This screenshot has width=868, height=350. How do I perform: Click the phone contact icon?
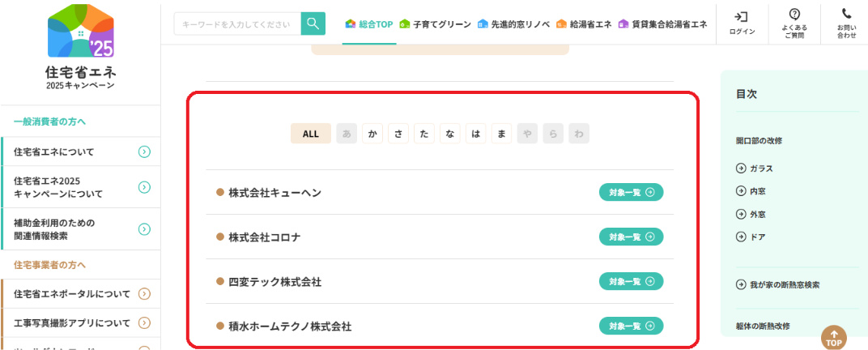(x=846, y=15)
